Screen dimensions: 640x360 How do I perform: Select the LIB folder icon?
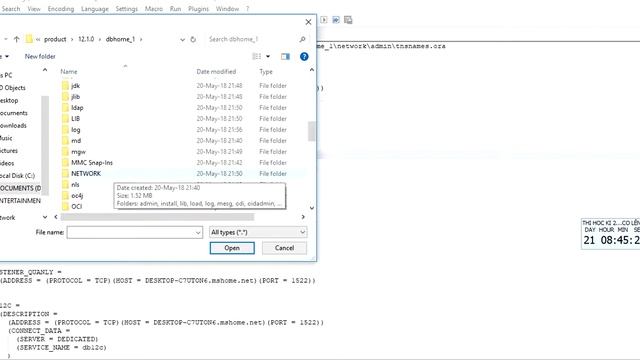tap(65, 119)
